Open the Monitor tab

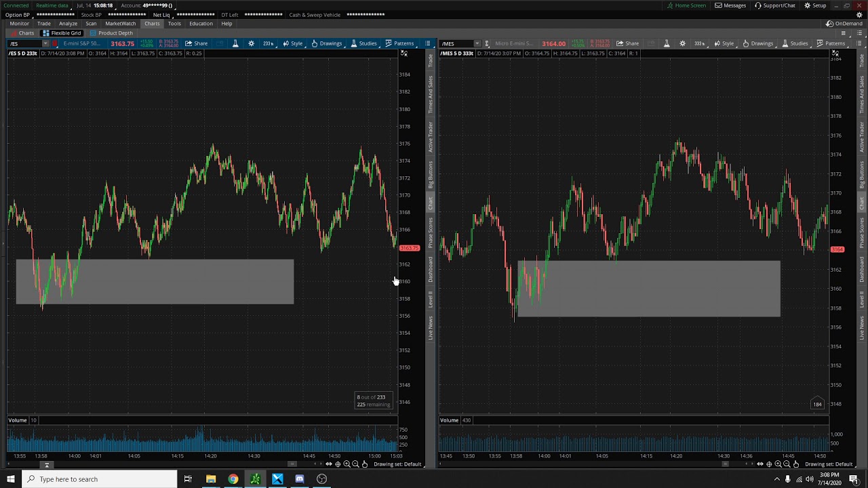click(x=19, y=24)
